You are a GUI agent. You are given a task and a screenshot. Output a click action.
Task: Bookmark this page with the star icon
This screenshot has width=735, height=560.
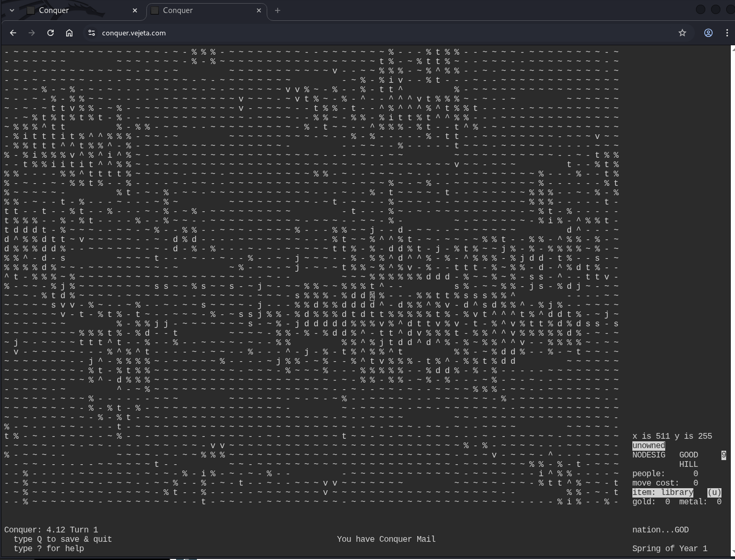(x=682, y=33)
